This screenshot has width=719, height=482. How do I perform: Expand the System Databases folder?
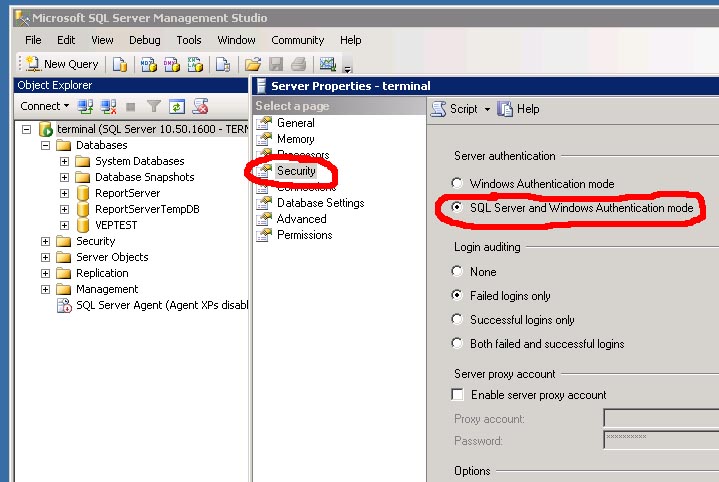click(64, 161)
